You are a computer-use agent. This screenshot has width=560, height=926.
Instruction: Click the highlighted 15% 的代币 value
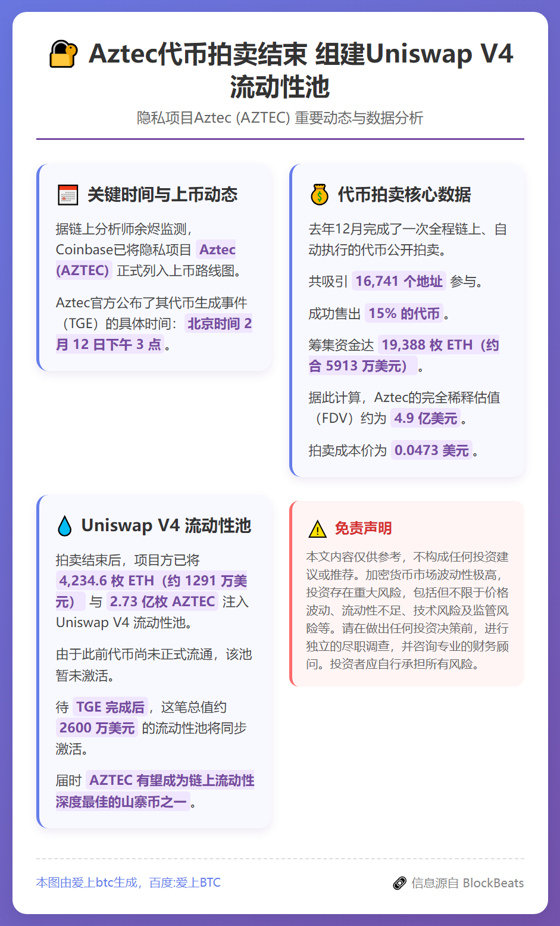tap(404, 314)
